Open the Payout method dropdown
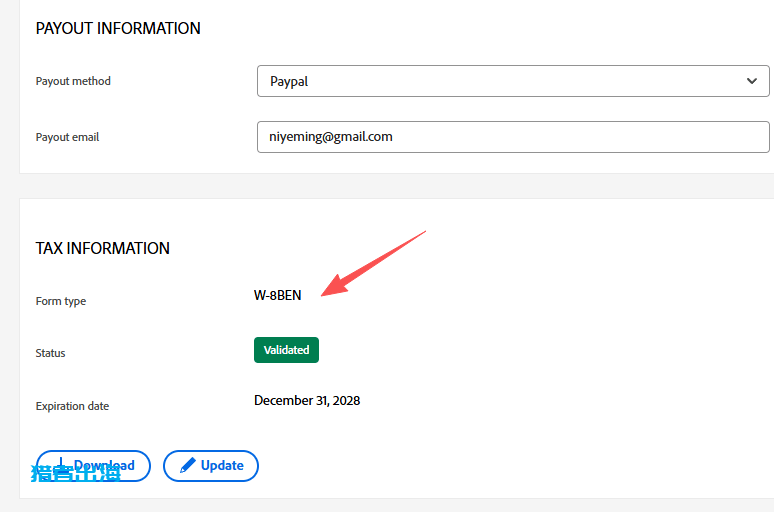 point(512,81)
